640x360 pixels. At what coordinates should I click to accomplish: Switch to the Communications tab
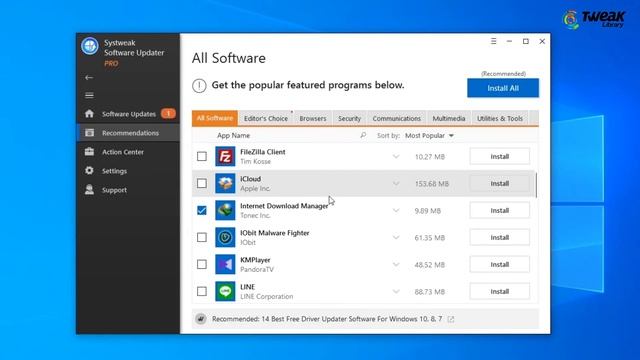[396, 118]
